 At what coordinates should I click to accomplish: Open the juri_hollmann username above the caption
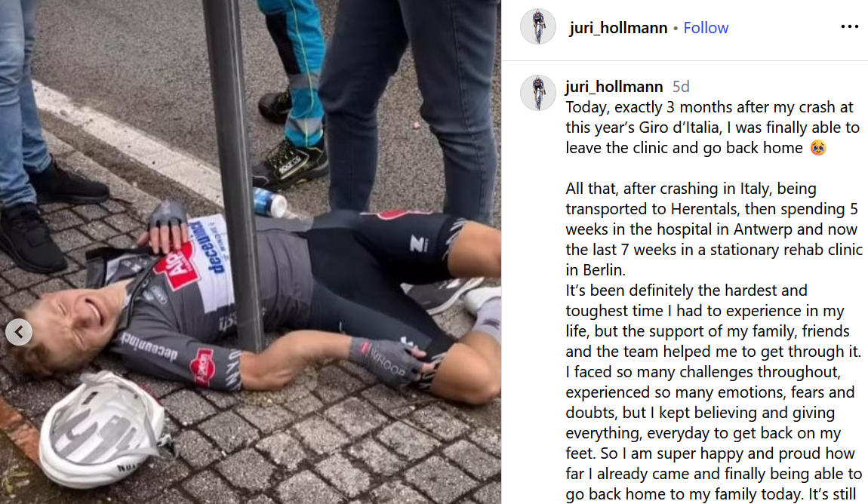pyautogui.click(x=614, y=86)
